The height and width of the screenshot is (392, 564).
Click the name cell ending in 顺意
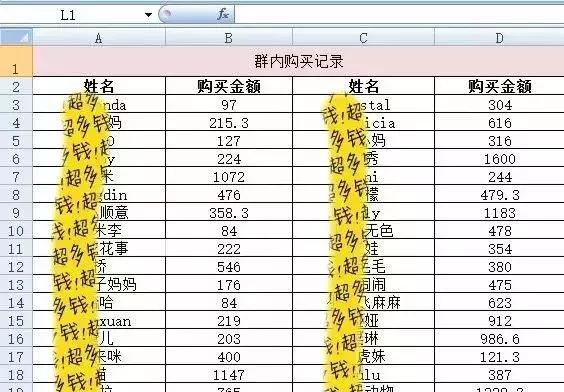tap(99, 212)
